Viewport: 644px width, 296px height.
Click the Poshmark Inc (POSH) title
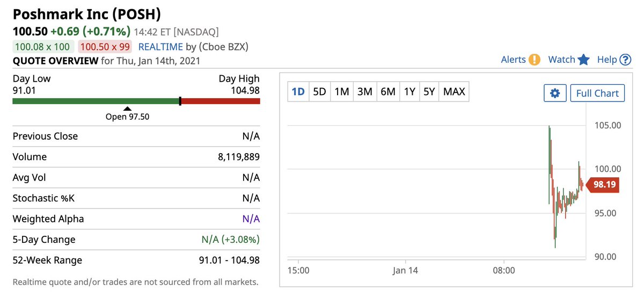click(x=86, y=13)
